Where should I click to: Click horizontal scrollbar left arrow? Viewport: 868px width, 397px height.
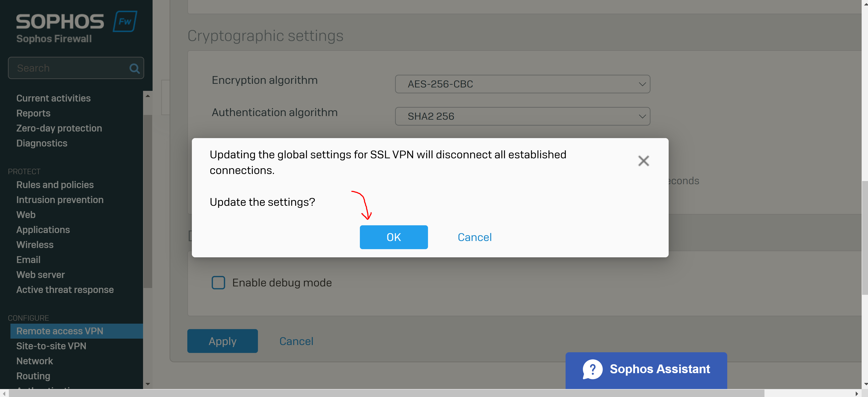4,393
